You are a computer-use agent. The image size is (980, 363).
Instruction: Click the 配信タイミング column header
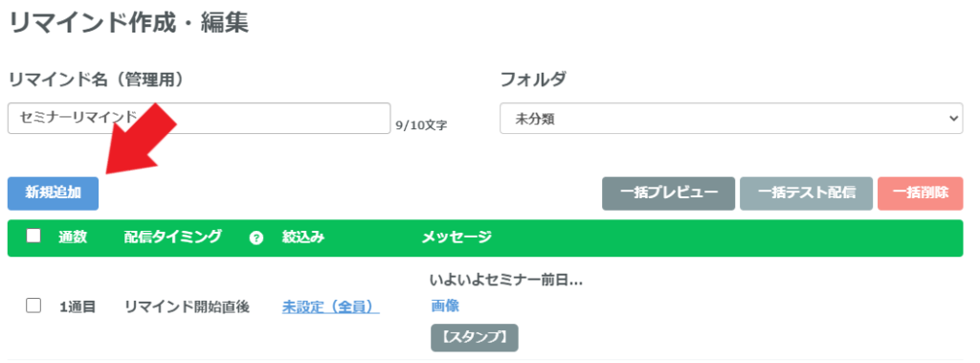tap(172, 237)
